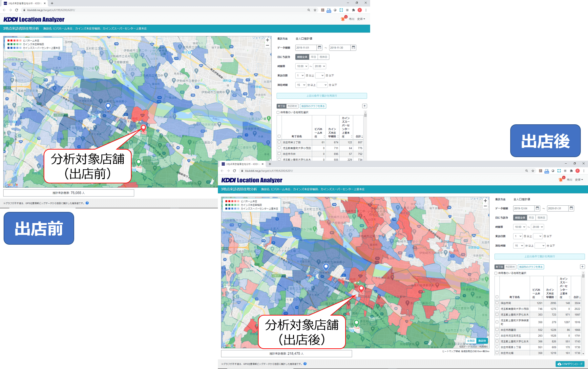The image size is (588, 369).
Task: Open 来訪日数 maximum dropdown, lower window
Action: tap(538, 236)
